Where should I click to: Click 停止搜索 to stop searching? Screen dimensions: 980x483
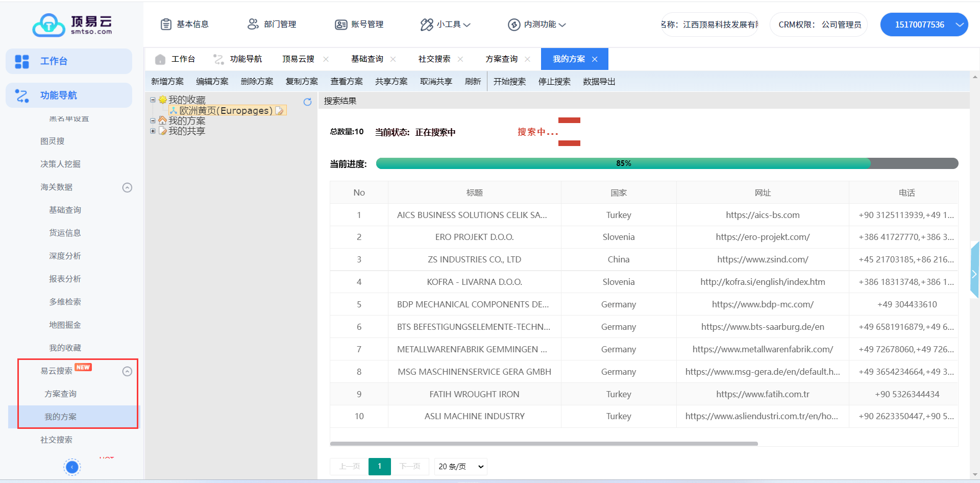point(554,82)
